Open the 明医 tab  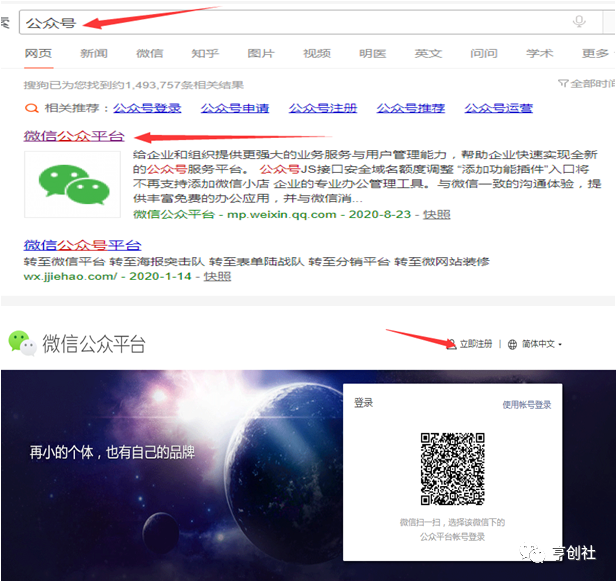[372, 53]
